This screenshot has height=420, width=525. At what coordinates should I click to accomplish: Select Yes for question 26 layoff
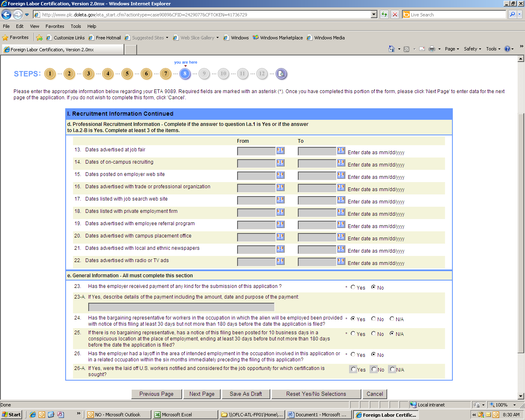click(353, 354)
